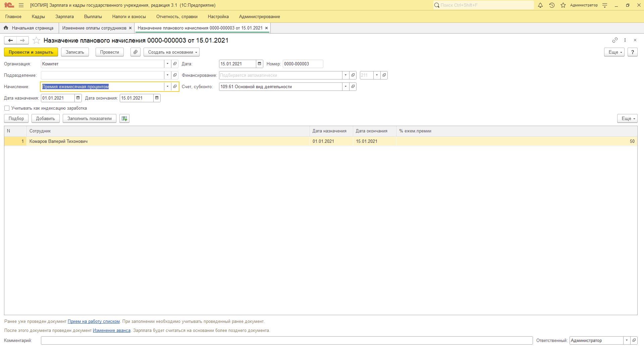Click the Подбор button
Image resolution: width=644 pixels, height=347 pixels.
point(16,119)
